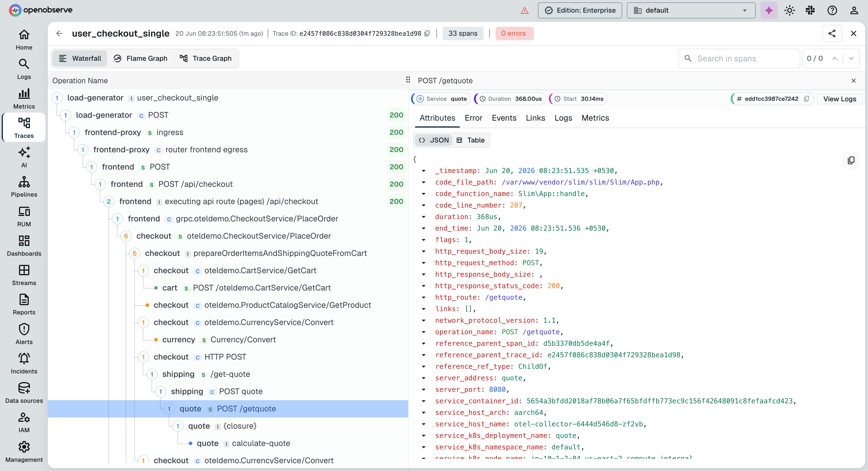Switch attributes view to JSON
868x471 pixels.
point(434,140)
